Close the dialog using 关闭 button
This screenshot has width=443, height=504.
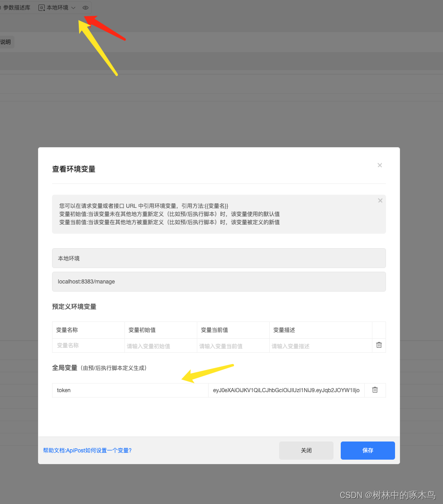click(x=306, y=450)
